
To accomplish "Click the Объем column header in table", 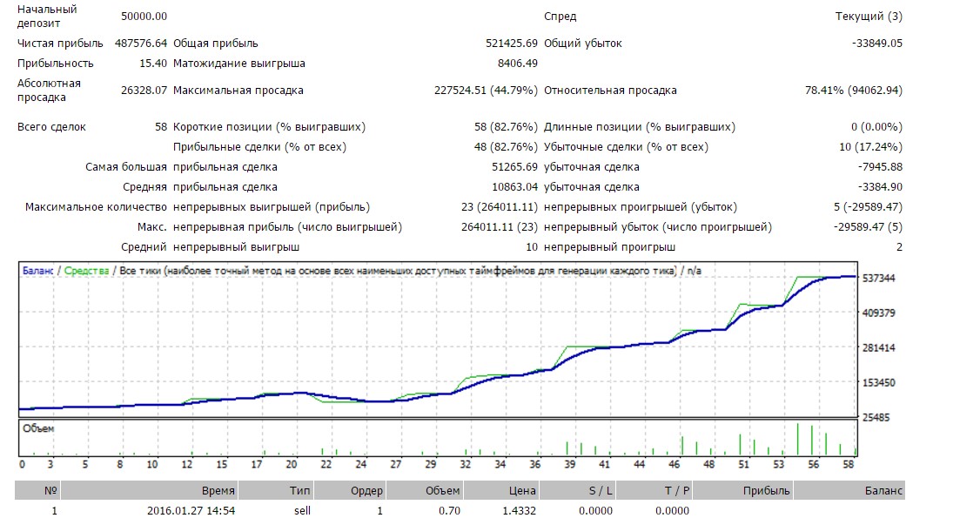I will coord(442,491).
